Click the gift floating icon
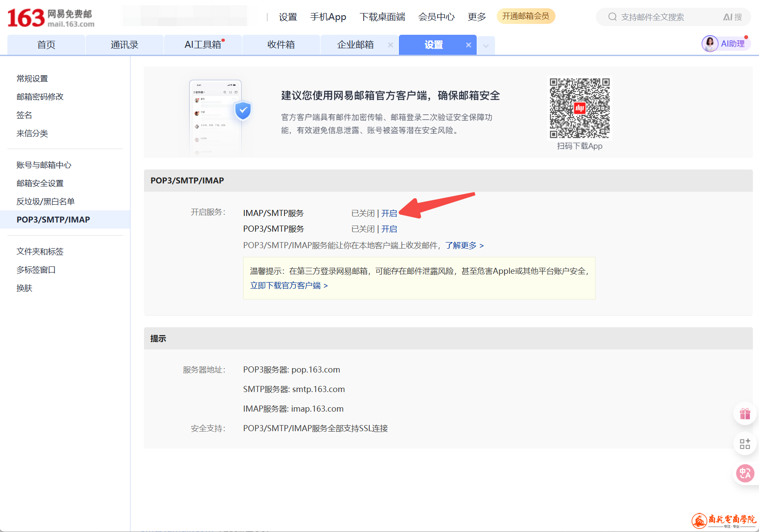759x532 pixels. [x=745, y=413]
